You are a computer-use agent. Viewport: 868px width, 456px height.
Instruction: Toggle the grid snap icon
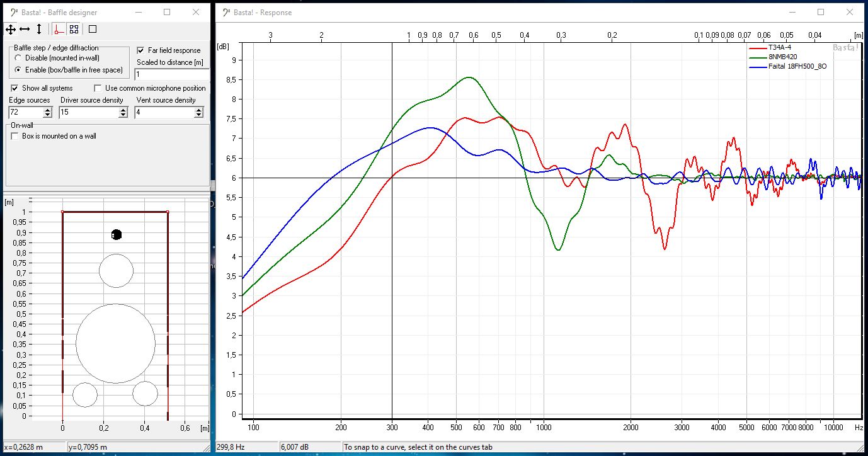point(74,29)
